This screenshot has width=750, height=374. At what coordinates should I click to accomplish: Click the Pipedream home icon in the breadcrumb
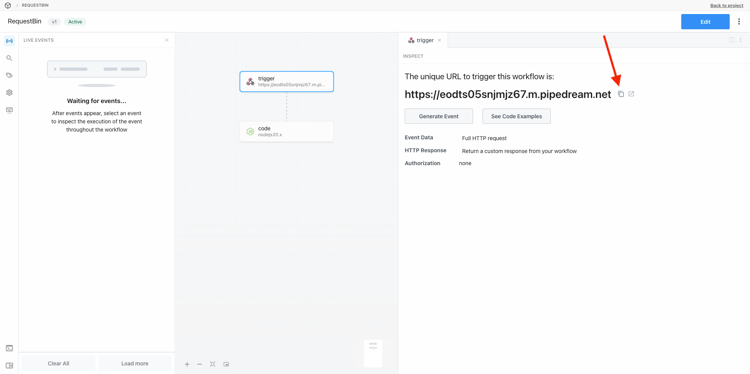[x=8, y=5]
